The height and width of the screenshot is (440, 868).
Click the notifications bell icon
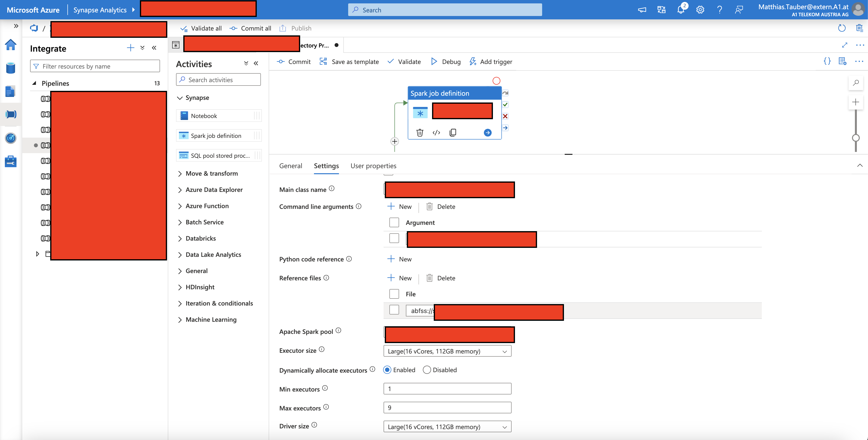tap(681, 10)
